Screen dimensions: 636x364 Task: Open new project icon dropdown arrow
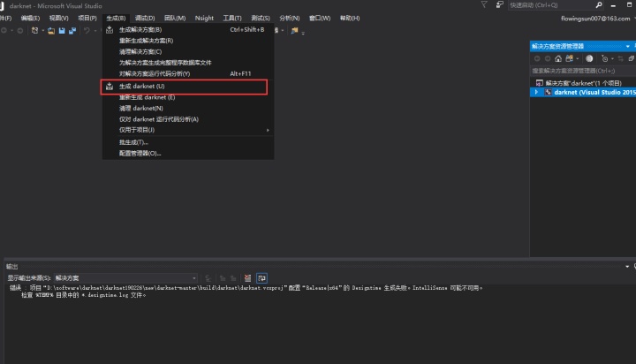tap(42, 30)
